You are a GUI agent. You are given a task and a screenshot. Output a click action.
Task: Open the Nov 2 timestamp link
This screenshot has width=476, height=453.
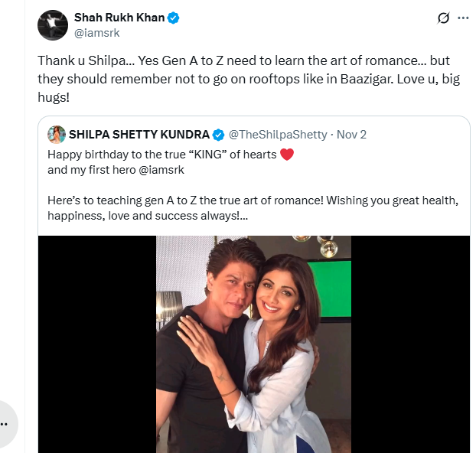point(351,135)
